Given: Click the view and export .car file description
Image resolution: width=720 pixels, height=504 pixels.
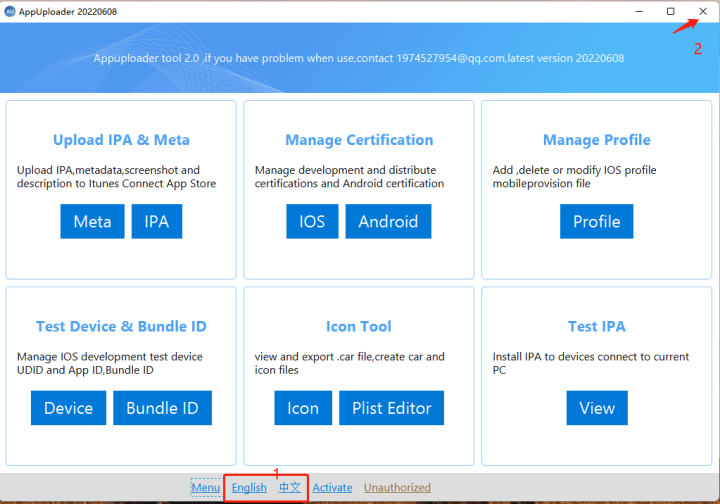Looking at the screenshot, I should [x=349, y=363].
